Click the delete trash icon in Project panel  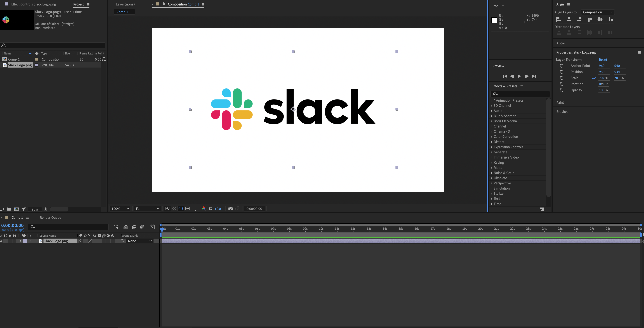(x=45, y=209)
